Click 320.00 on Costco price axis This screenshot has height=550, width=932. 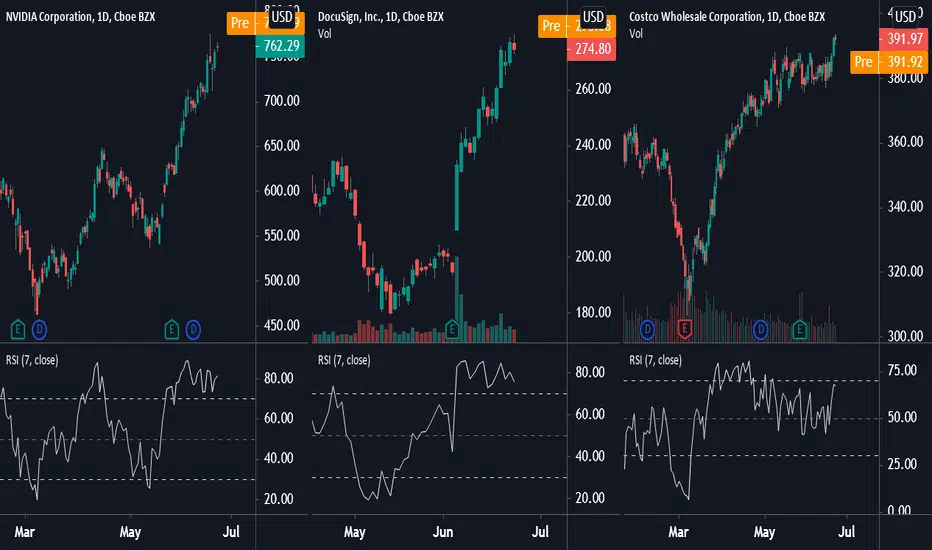[905, 271]
